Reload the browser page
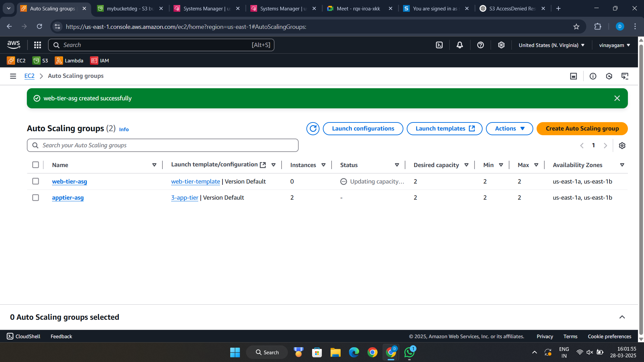Image resolution: width=644 pixels, height=362 pixels. (x=40, y=27)
